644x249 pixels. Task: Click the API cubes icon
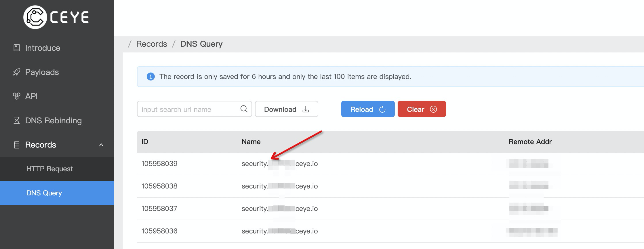click(17, 96)
